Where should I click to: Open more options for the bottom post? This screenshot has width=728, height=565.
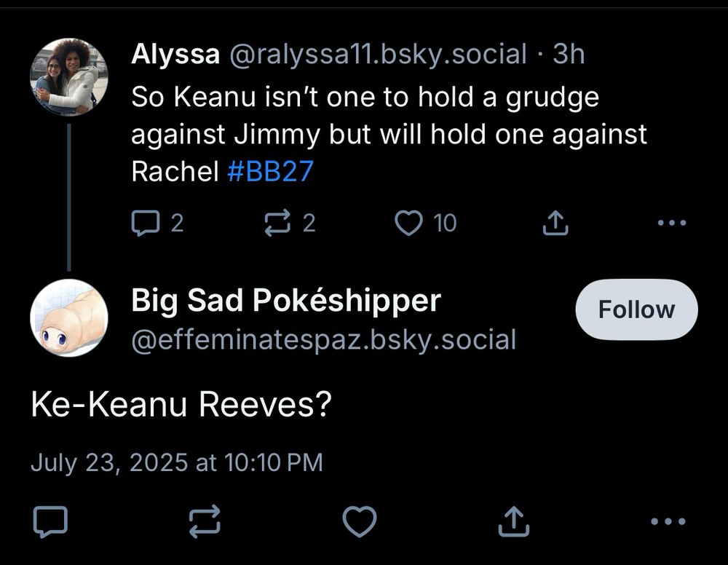[668, 521]
